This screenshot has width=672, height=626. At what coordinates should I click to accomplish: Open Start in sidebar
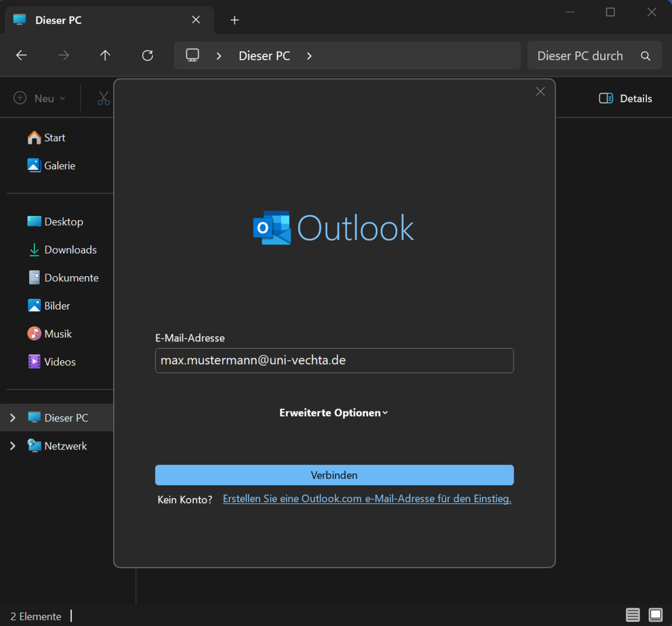[46, 138]
